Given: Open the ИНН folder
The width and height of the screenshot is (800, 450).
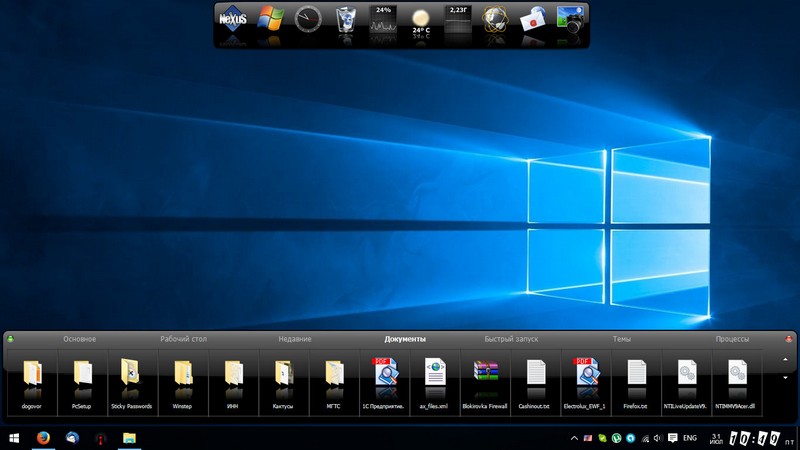Looking at the screenshot, I should [x=233, y=383].
